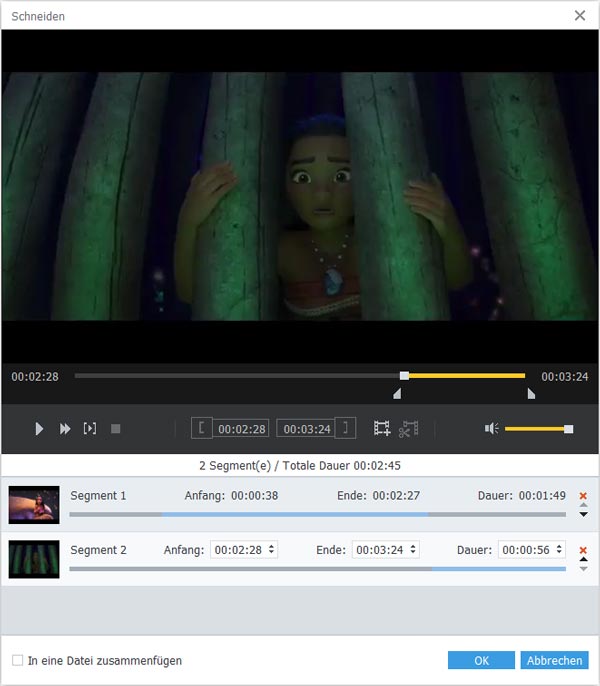Screen dimensions: 600x686
Task: Split segment with the scissors icon
Action: 408,429
